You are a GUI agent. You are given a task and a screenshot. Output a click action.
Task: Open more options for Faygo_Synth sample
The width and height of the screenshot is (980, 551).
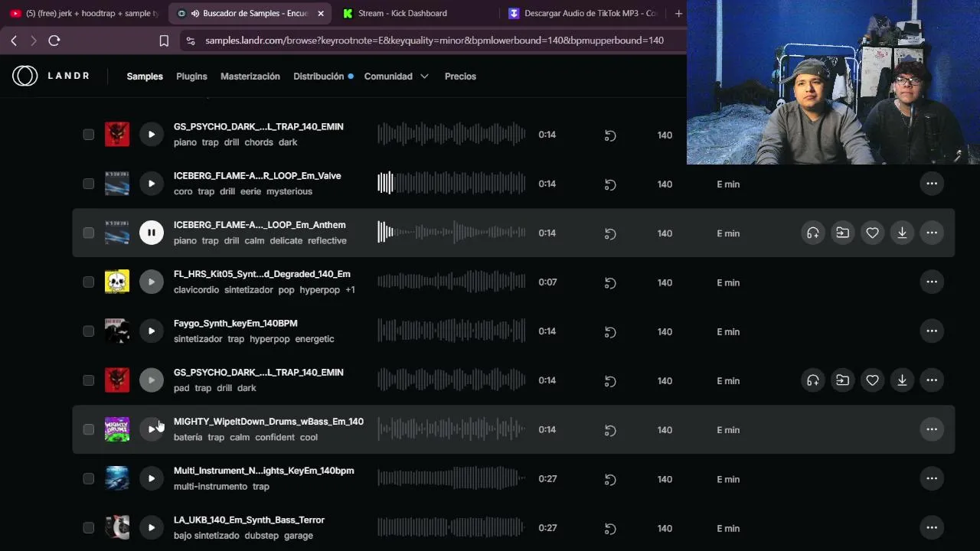[932, 331]
